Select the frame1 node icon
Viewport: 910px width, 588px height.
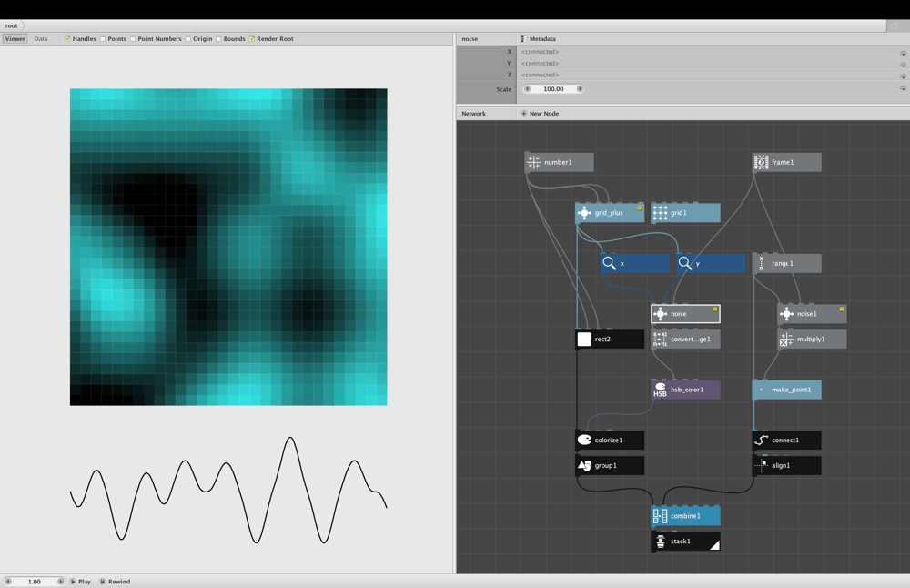click(761, 163)
